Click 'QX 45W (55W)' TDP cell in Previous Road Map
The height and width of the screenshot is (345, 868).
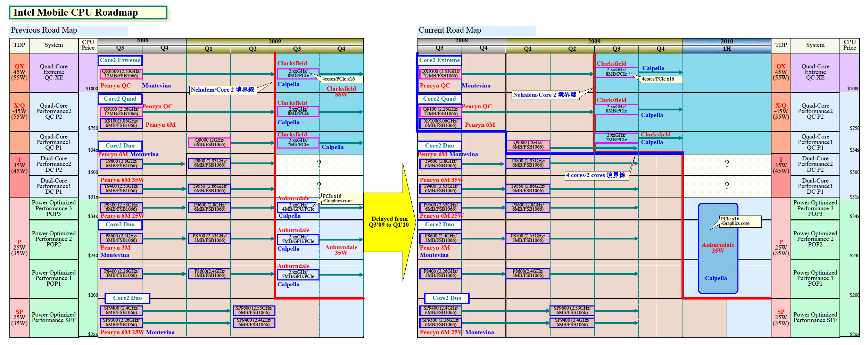(x=19, y=72)
